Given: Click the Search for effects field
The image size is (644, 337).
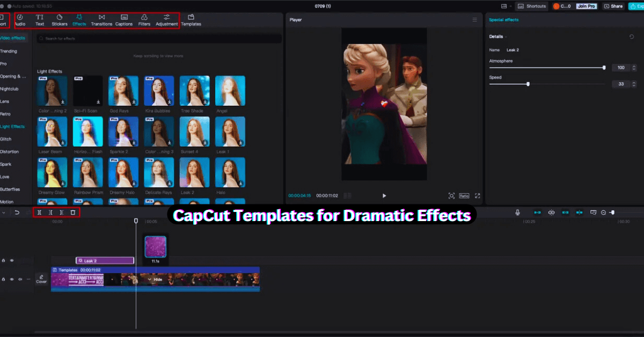Looking at the screenshot, I should click(x=159, y=39).
